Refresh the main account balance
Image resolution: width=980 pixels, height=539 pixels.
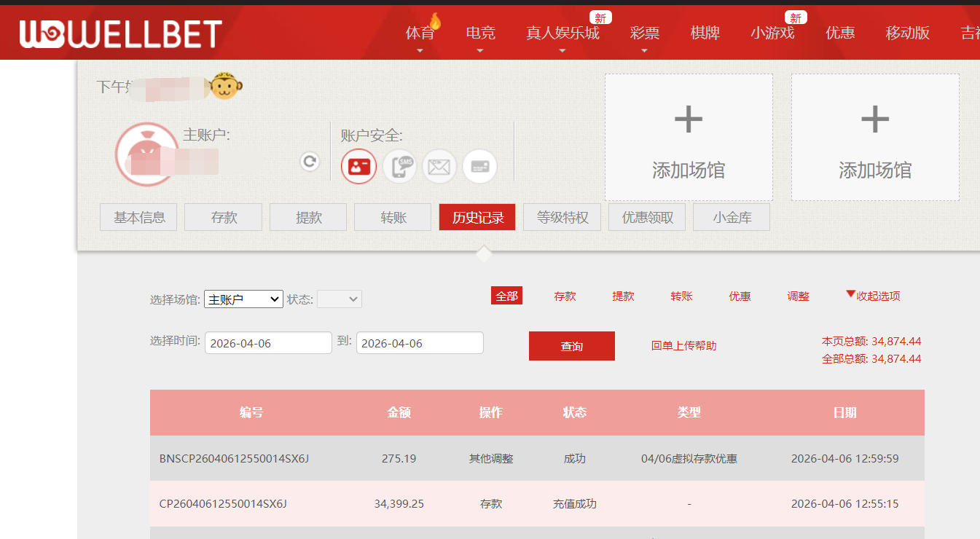(x=309, y=162)
